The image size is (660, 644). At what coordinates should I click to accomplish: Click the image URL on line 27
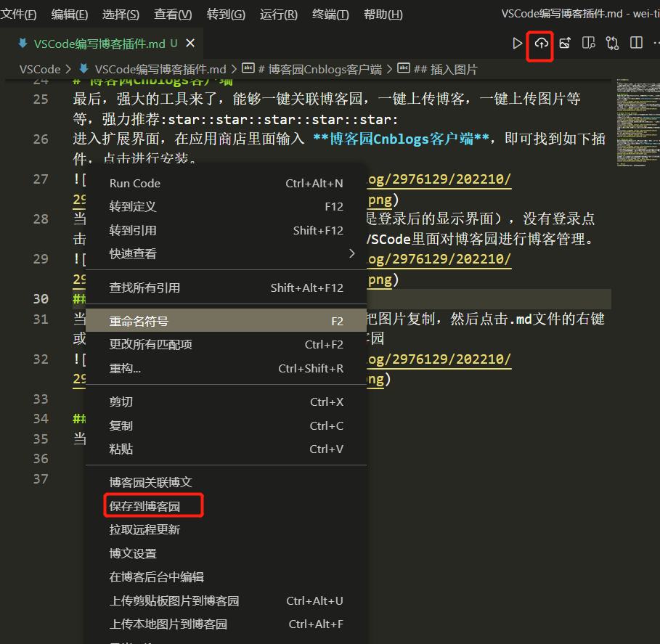click(439, 180)
